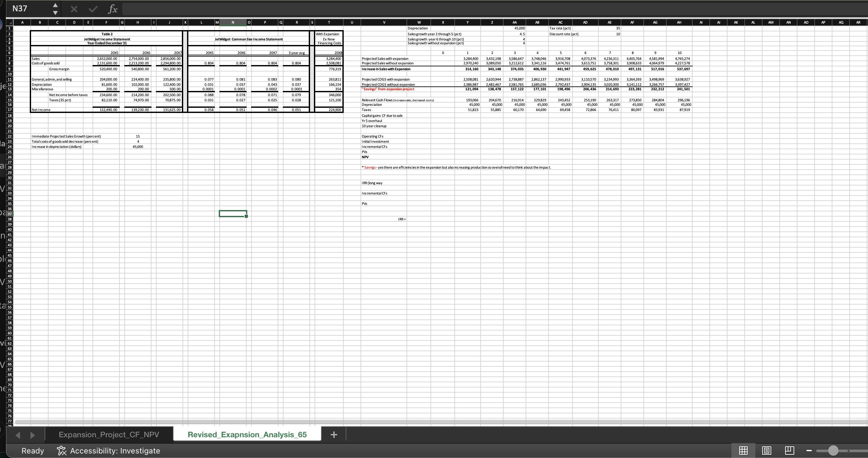Image resolution: width=868 pixels, height=458 pixels.
Task: Switch to Normal view in status bar
Action: coord(744,451)
